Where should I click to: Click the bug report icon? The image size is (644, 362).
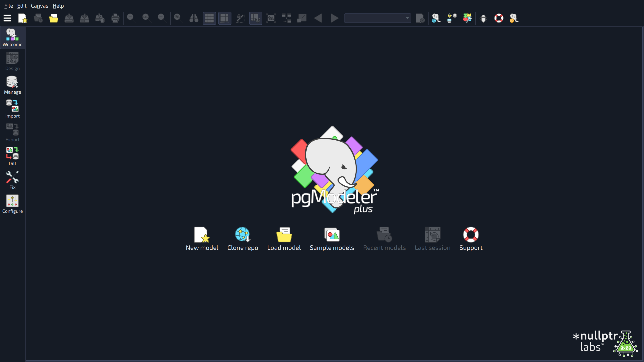[483, 18]
